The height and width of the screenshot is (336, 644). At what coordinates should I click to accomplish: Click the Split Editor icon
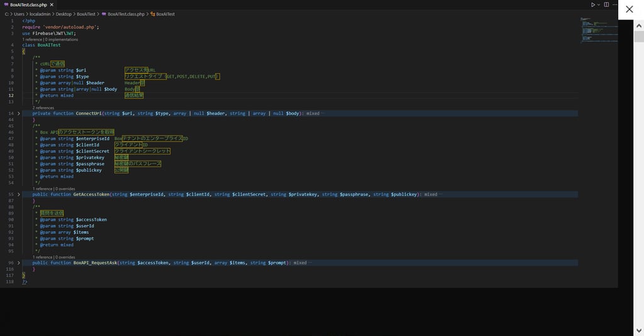click(606, 4)
